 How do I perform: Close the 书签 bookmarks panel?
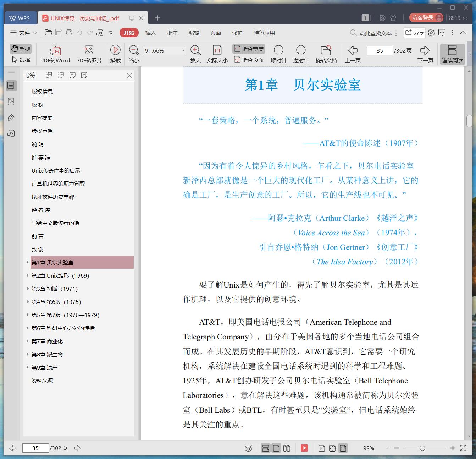click(129, 75)
